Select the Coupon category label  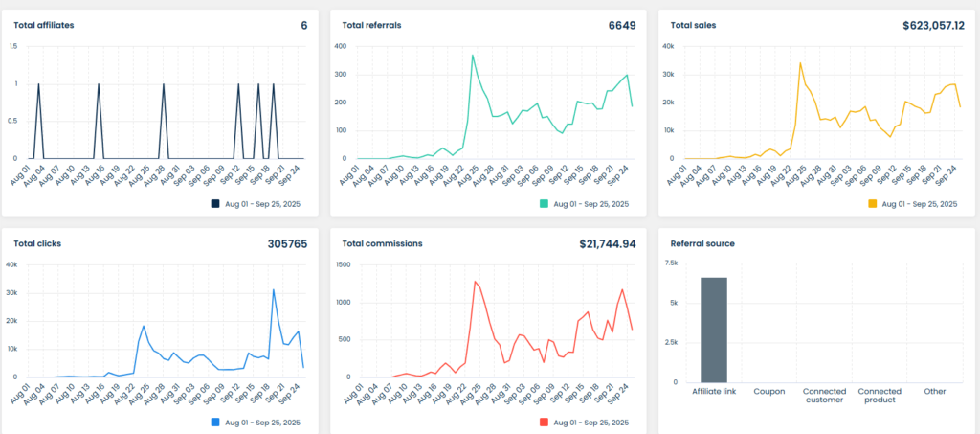(x=768, y=391)
